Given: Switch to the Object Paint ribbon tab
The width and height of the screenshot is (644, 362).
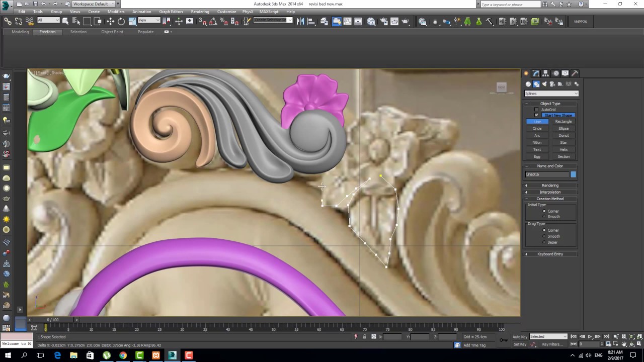Looking at the screenshot, I should (x=112, y=32).
